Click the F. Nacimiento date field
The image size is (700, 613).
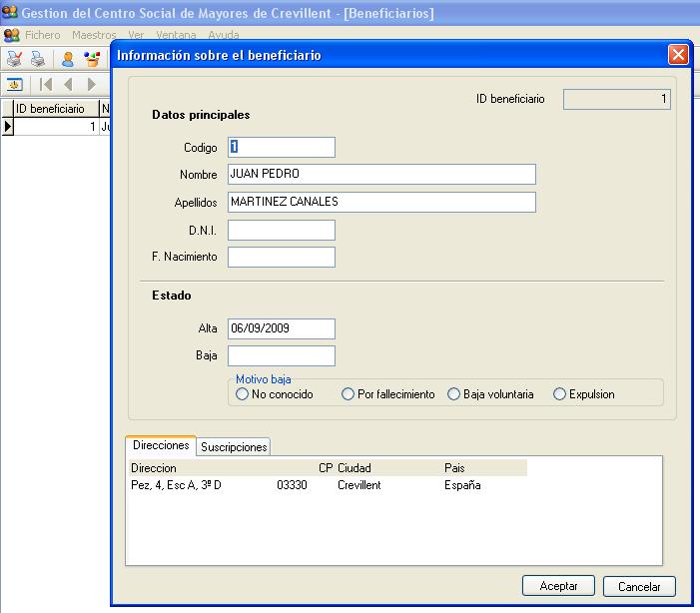pos(281,258)
